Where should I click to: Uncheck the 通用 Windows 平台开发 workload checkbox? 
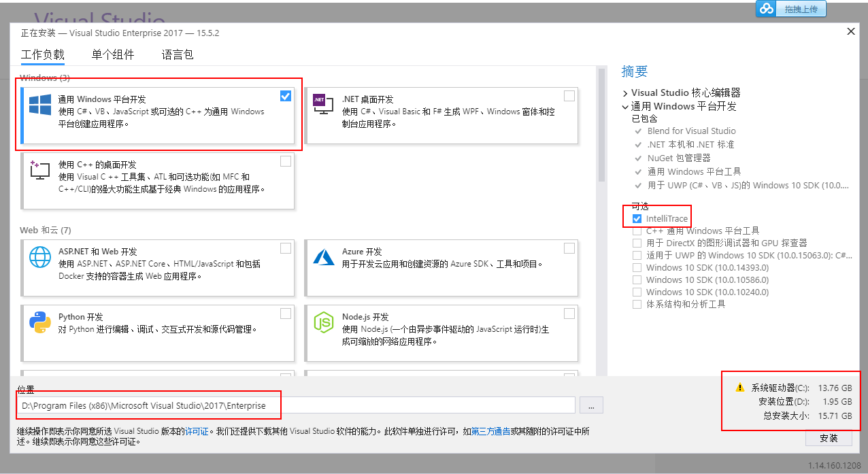coord(286,96)
